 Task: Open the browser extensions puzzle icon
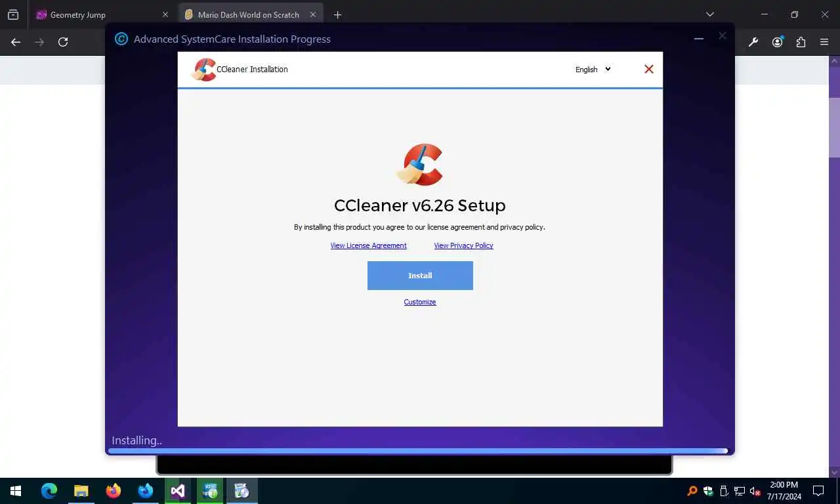coord(801,42)
